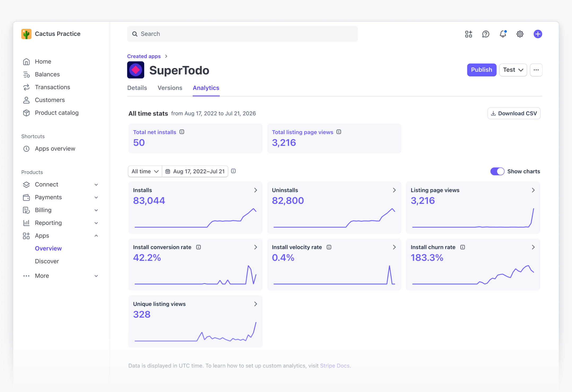Image resolution: width=572 pixels, height=392 pixels.
Task: Click info icon for Install churn rate
Action: (463, 247)
